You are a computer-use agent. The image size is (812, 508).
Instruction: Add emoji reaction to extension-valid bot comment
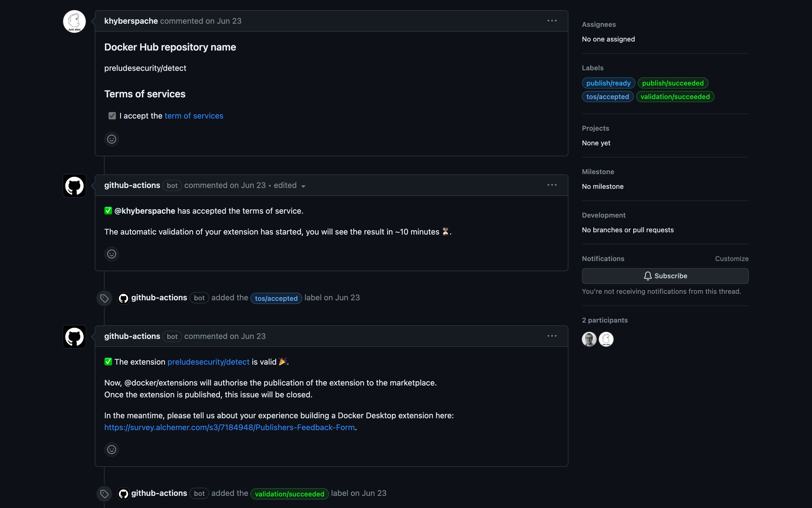click(x=112, y=450)
